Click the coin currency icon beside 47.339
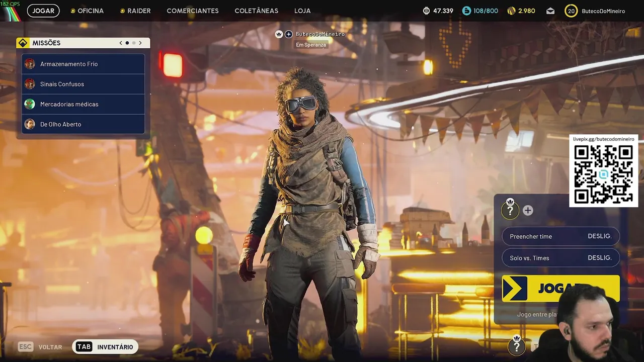Image resolution: width=644 pixels, height=362 pixels. click(x=427, y=11)
